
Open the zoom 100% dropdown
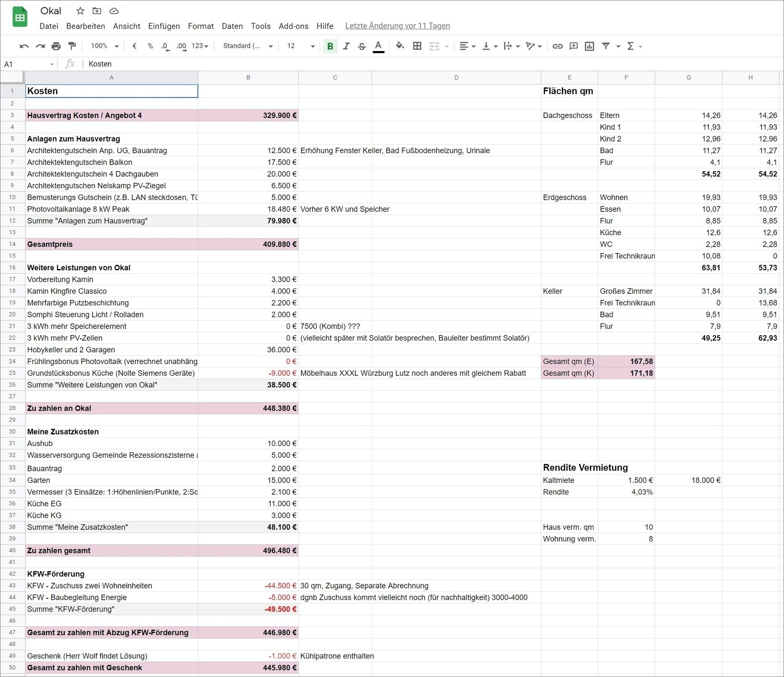coord(105,46)
